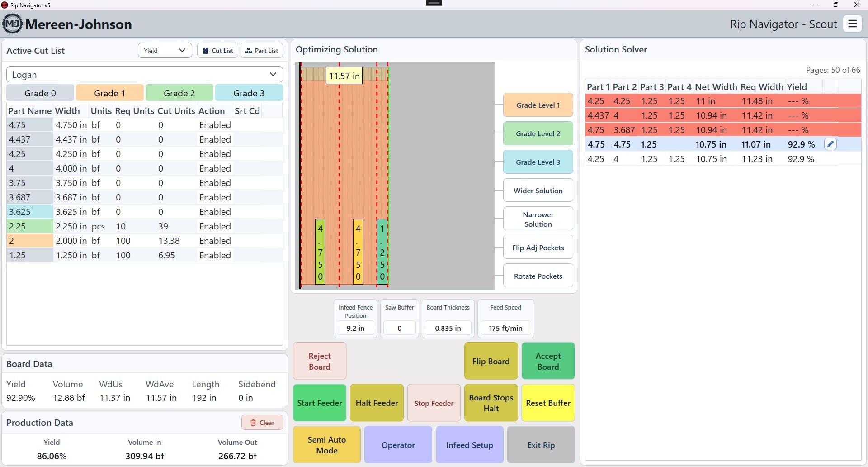Open the hamburger menu icon
Screen dimensions: 868x467
click(x=853, y=24)
